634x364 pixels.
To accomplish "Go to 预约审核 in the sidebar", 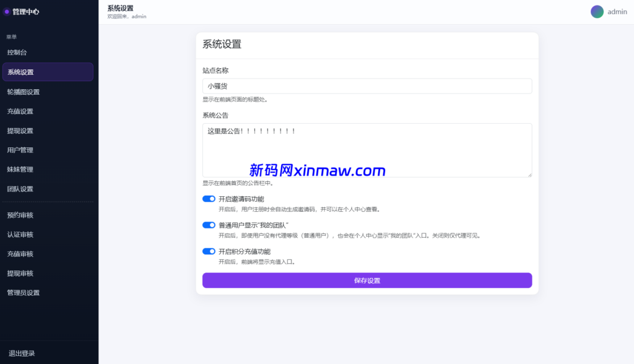I will [x=48, y=215].
